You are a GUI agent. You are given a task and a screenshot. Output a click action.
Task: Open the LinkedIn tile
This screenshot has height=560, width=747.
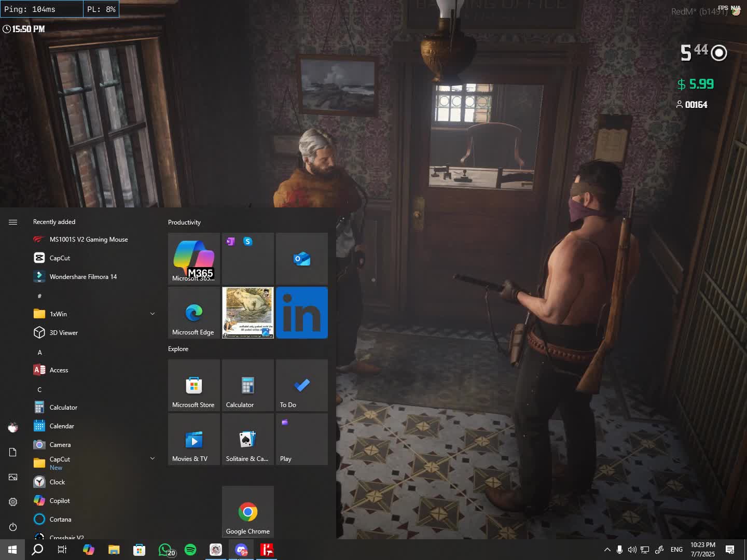pyautogui.click(x=302, y=313)
